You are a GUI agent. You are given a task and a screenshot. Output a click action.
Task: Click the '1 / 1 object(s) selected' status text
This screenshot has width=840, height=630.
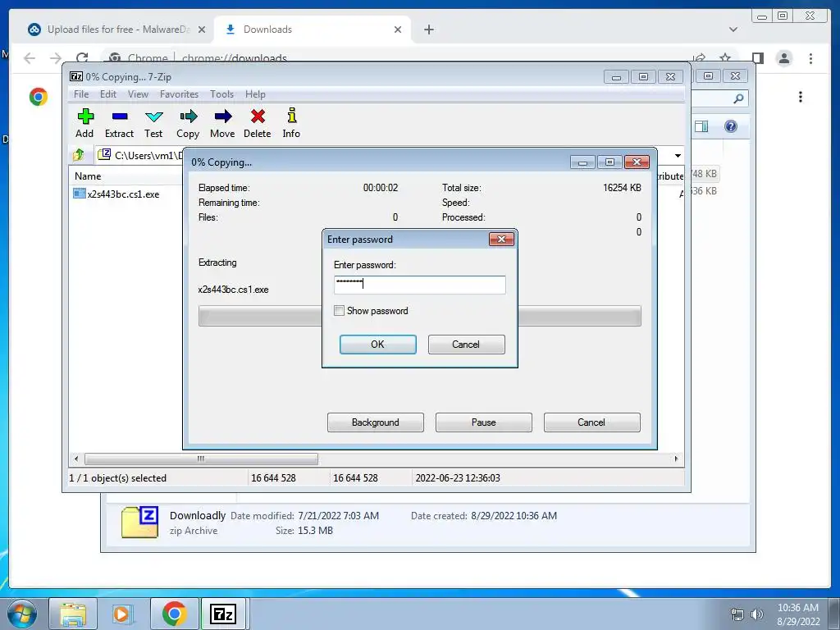click(x=118, y=478)
